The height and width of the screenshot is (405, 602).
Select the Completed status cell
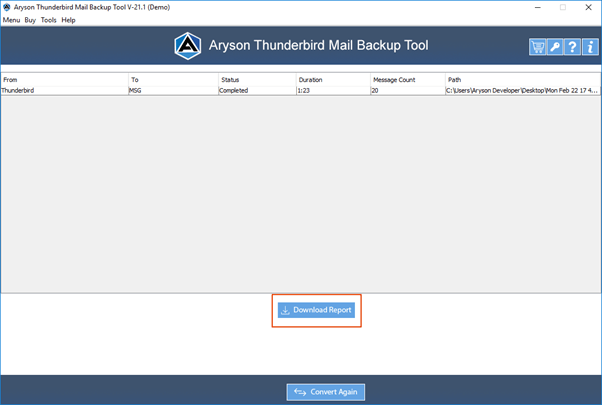tap(257, 91)
